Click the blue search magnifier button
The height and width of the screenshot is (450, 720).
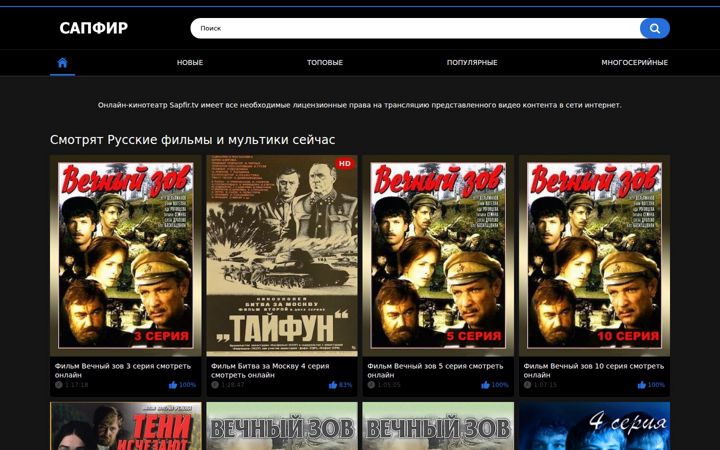(655, 28)
